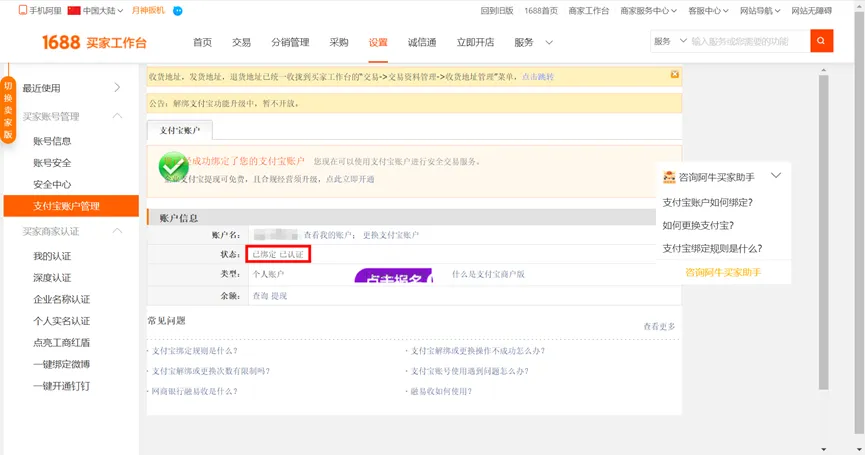Collapse the 咨询阿牛买家助手 panel chevron
Viewport: 865px width, 455px height.
click(776, 175)
